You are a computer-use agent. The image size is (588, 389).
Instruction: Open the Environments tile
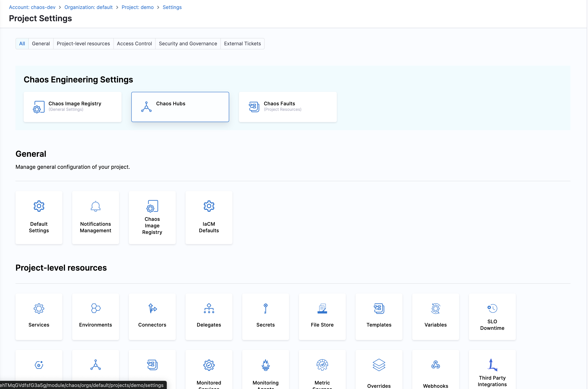coord(95,317)
